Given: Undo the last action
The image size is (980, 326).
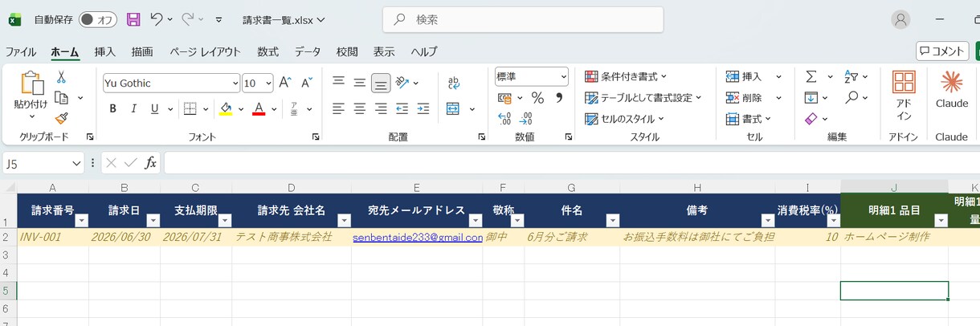Looking at the screenshot, I should tap(157, 19).
